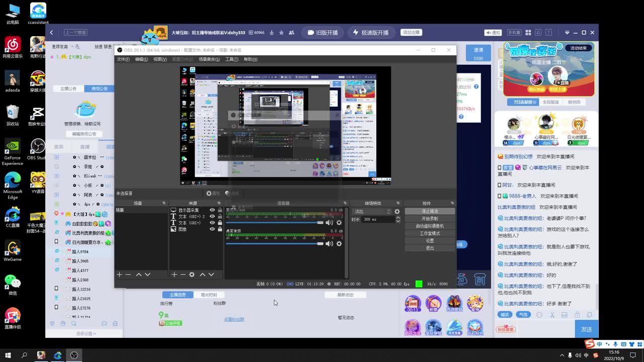Open WeGame desktop shortcut
Viewport: 644px width, 362px height.
point(13,251)
